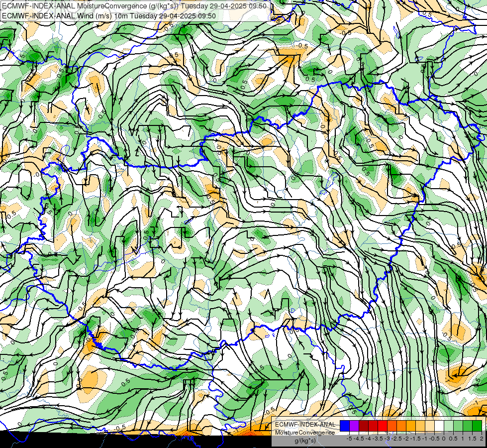Click the 1.5 legend tick label
The width and height of the screenshot is (487, 448).
click(x=473, y=439)
